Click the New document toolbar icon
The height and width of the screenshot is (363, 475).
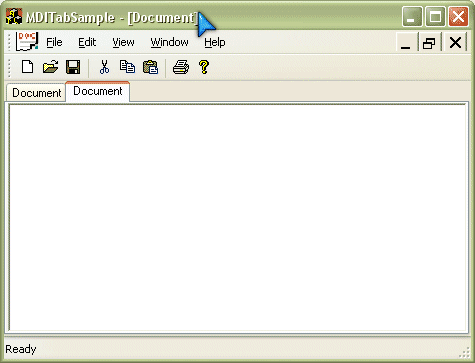pyautogui.click(x=27, y=67)
